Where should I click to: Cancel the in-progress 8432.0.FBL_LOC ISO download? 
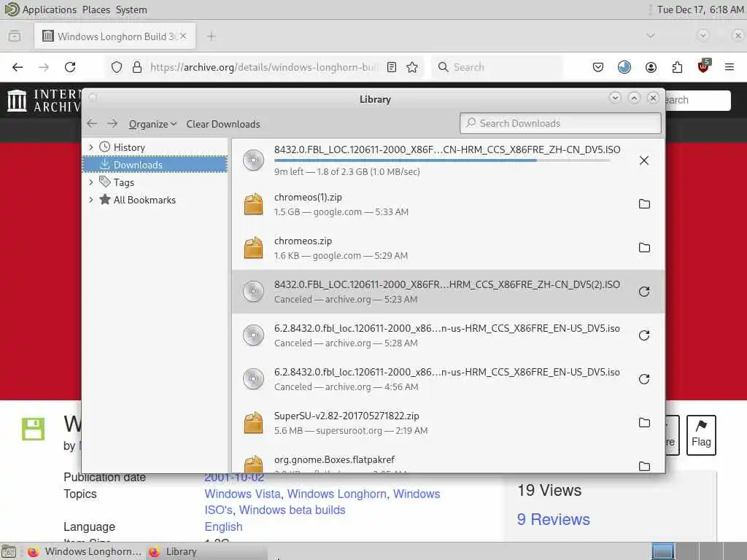tap(643, 160)
